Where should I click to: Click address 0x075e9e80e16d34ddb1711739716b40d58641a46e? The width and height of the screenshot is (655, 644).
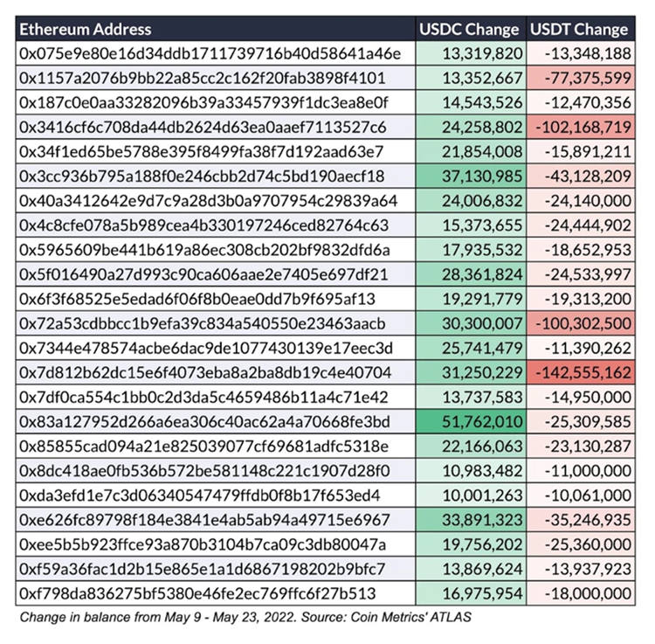pyautogui.click(x=209, y=53)
